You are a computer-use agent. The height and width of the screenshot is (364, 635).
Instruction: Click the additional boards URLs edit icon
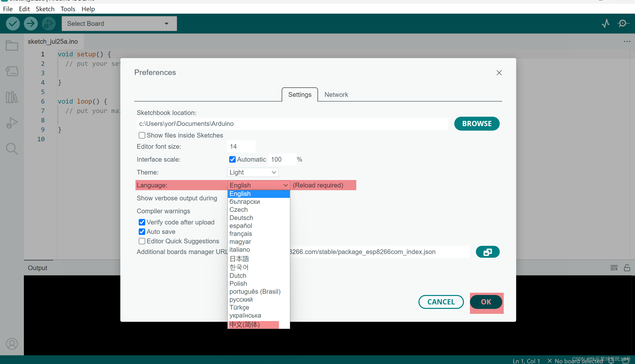click(487, 252)
